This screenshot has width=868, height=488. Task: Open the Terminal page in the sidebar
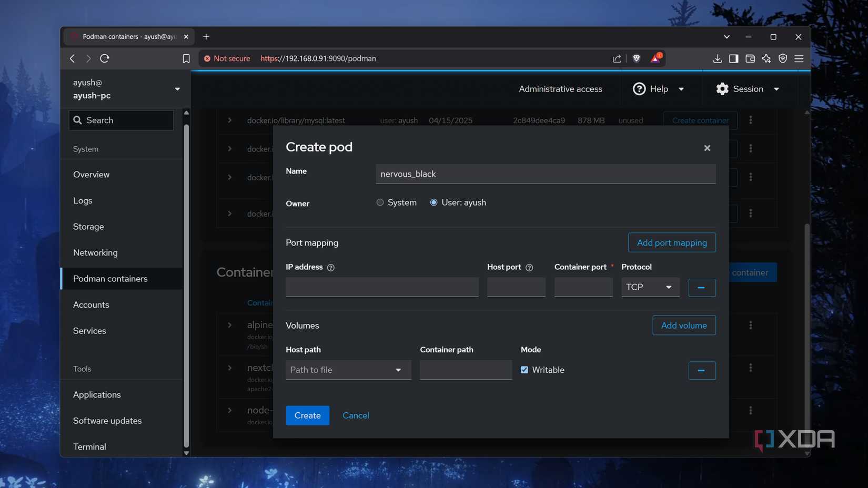tap(89, 446)
